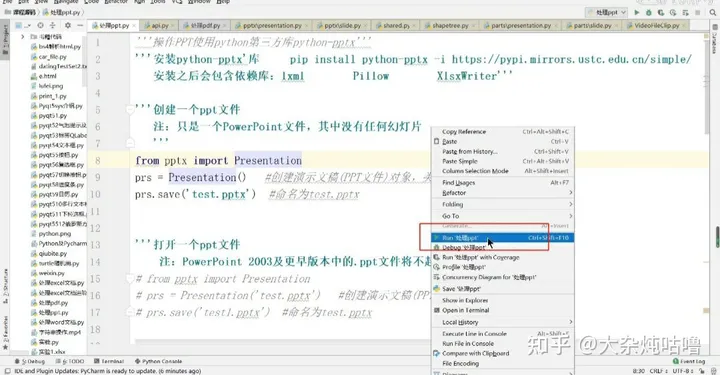720x375 pixels.
Task: Toggle the tool windows icon in status bar
Action: click(7, 371)
